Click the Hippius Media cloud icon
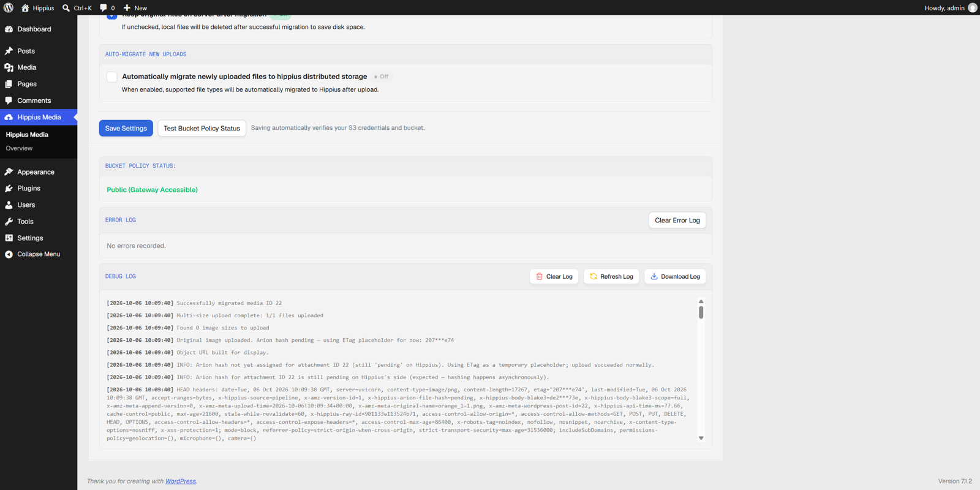The height and width of the screenshot is (490, 980). tap(9, 118)
